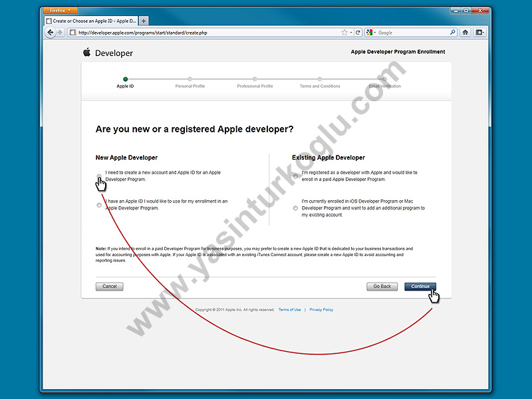
Task: Close the Firefox window
Action: (x=480, y=11)
